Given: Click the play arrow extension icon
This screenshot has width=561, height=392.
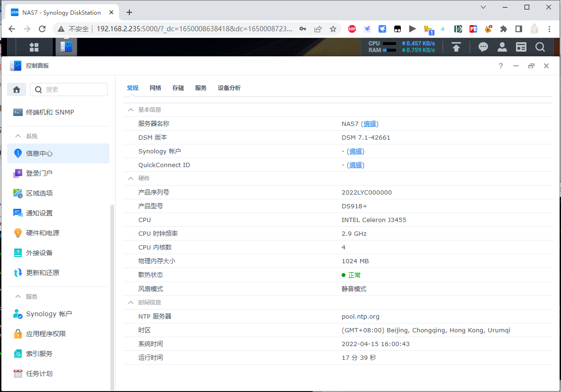Looking at the screenshot, I should (413, 29).
